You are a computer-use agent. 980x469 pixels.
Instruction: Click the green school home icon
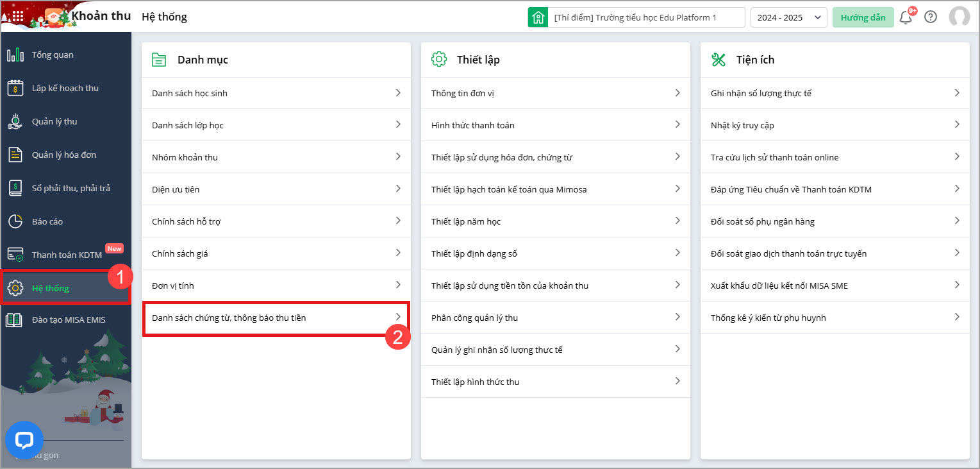[x=538, y=17]
